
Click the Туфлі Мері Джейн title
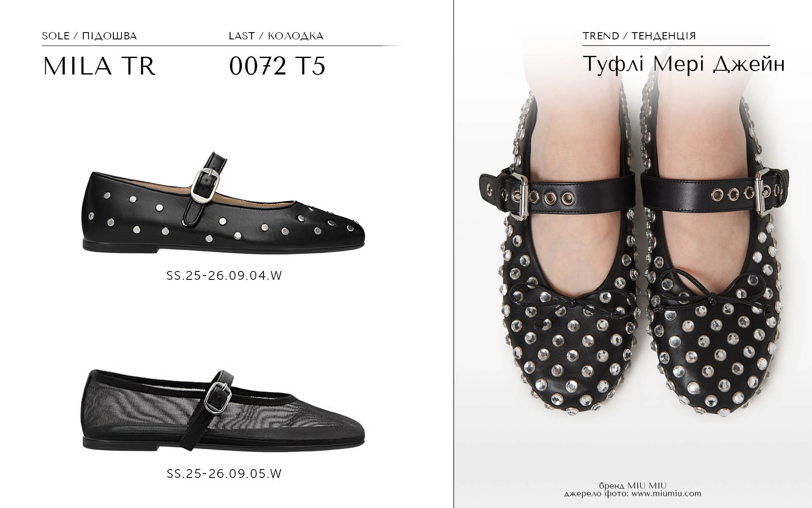[684, 64]
